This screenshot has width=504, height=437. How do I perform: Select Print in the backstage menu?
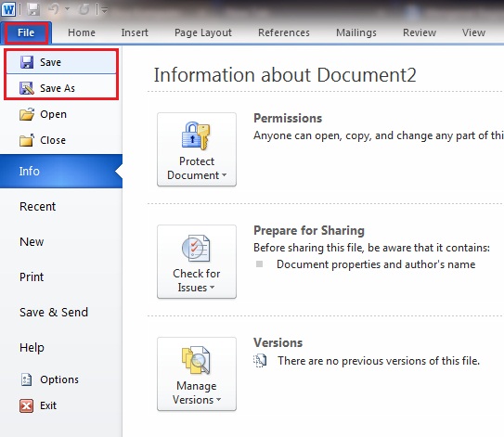click(x=32, y=277)
